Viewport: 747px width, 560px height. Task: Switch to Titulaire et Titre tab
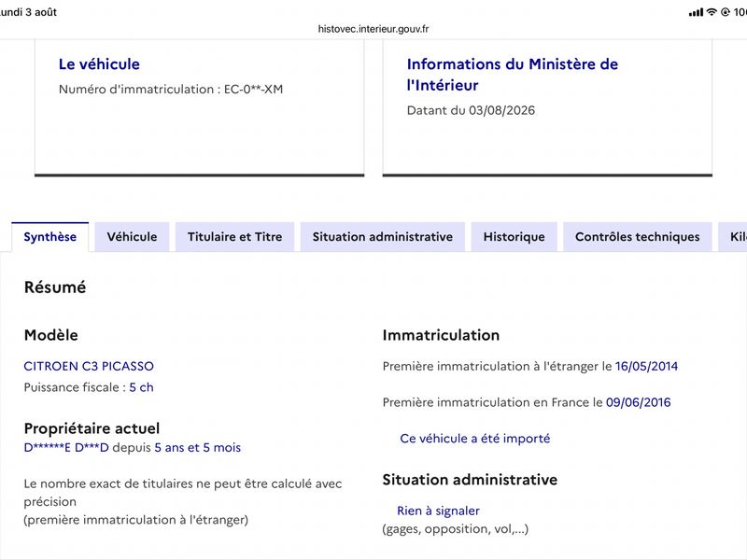pos(235,237)
